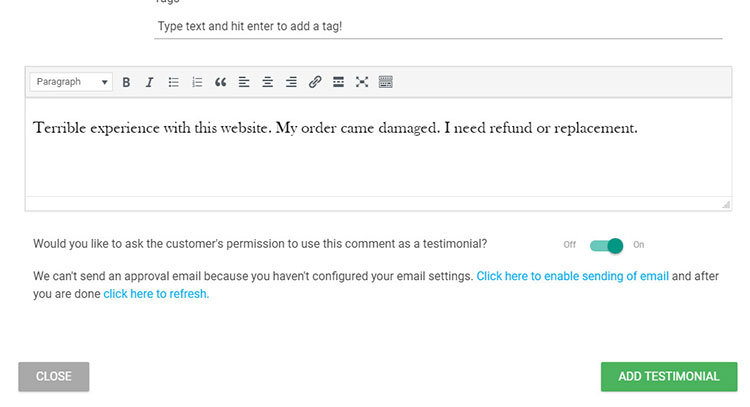Add a blockquote
750x407 pixels.
pyautogui.click(x=221, y=82)
